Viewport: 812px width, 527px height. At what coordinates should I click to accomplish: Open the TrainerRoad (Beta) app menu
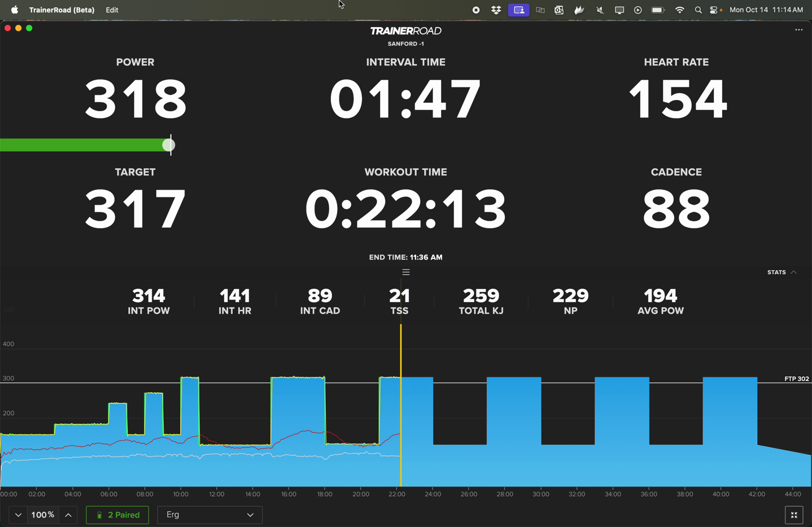click(62, 10)
